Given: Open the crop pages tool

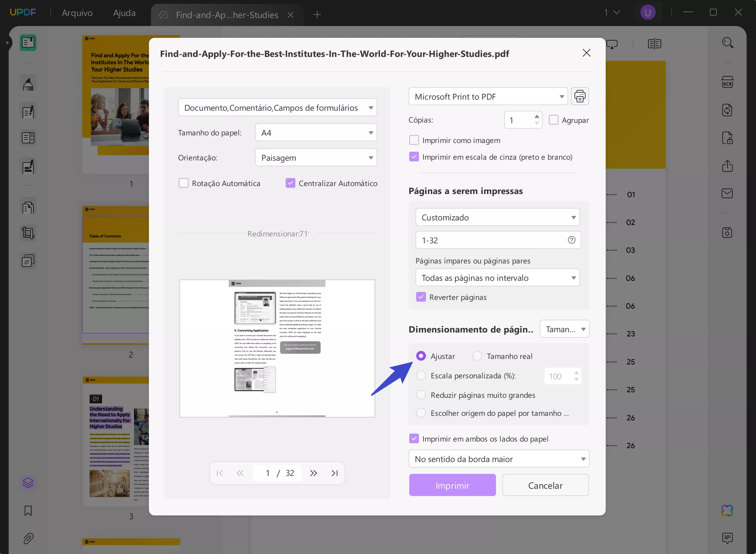Looking at the screenshot, I should click(x=28, y=233).
